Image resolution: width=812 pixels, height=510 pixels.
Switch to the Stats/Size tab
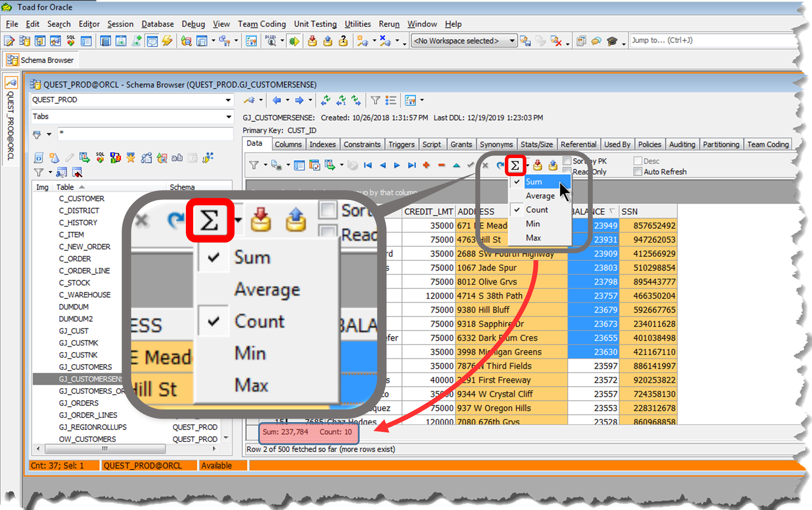tap(536, 145)
